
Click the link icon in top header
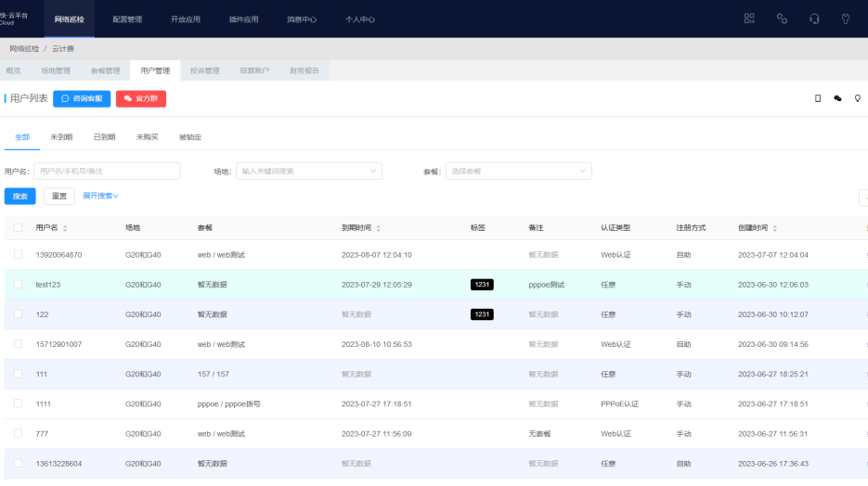tap(782, 19)
